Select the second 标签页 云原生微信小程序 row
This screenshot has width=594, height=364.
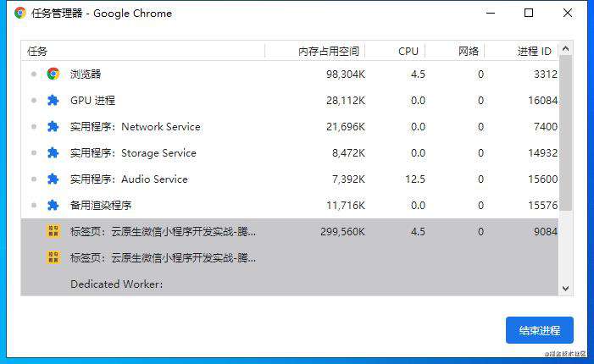tap(290, 257)
